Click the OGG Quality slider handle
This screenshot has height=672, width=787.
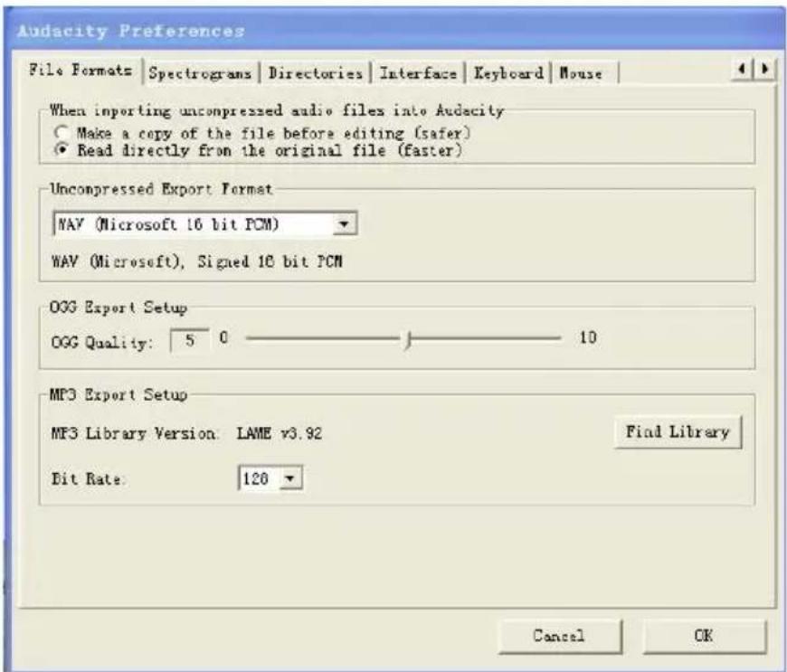[x=409, y=339]
